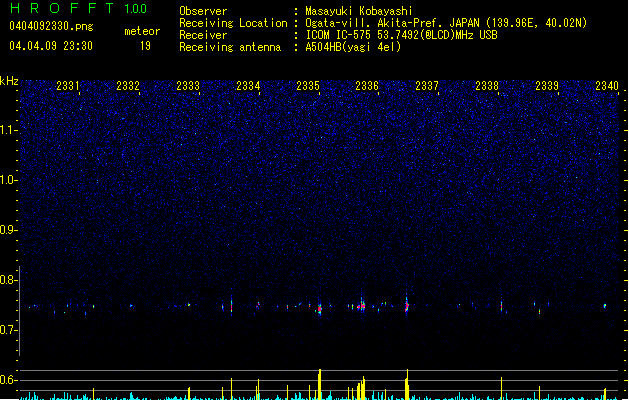Click the Receiving antenna label

point(230,47)
